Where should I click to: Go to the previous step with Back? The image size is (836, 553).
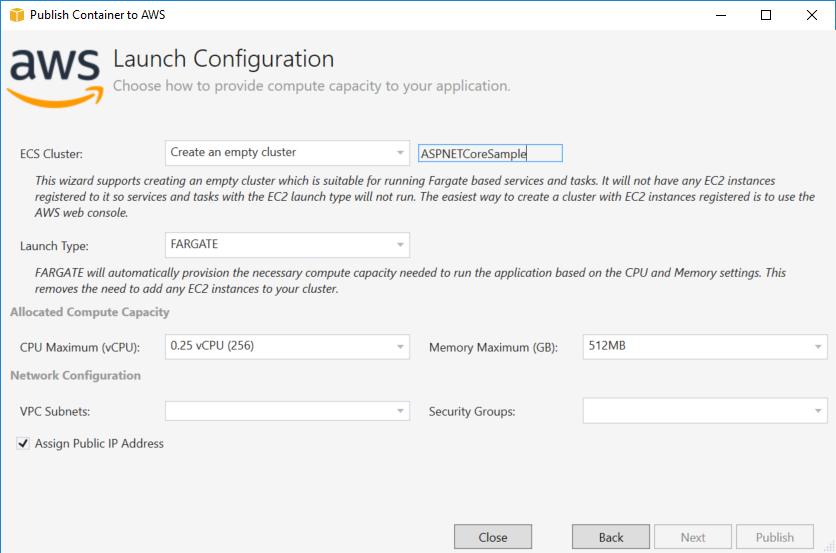pyautogui.click(x=611, y=537)
